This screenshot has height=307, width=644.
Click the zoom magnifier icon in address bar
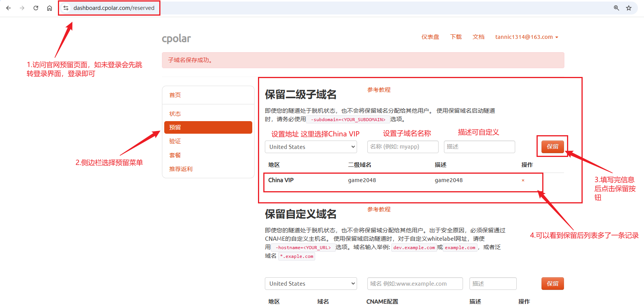[x=616, y=8]
